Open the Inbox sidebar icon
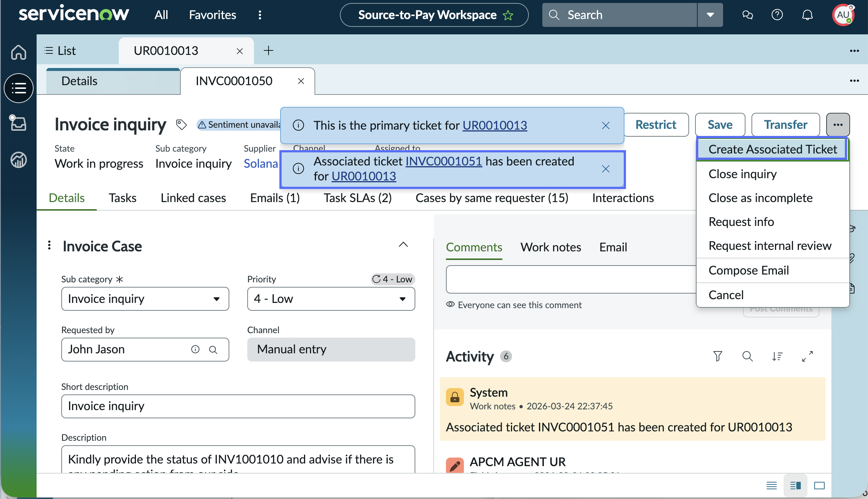 pyautogui.click(x=18, y=123)
